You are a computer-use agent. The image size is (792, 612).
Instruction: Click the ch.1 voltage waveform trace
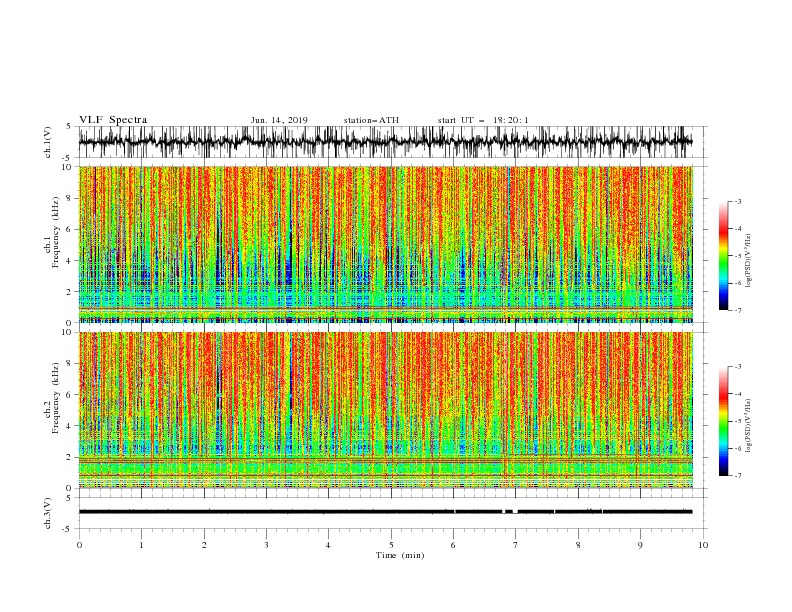point(385,142)
